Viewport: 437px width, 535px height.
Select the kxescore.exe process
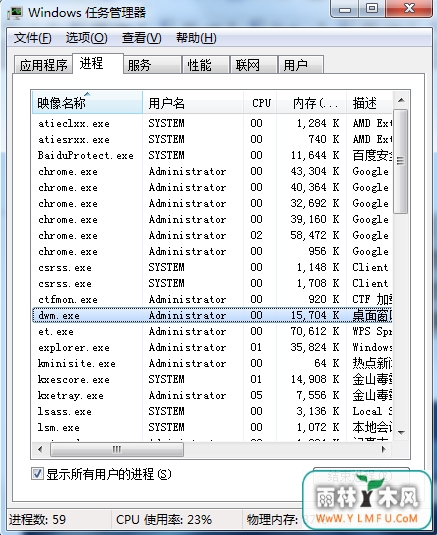point(212,379)
